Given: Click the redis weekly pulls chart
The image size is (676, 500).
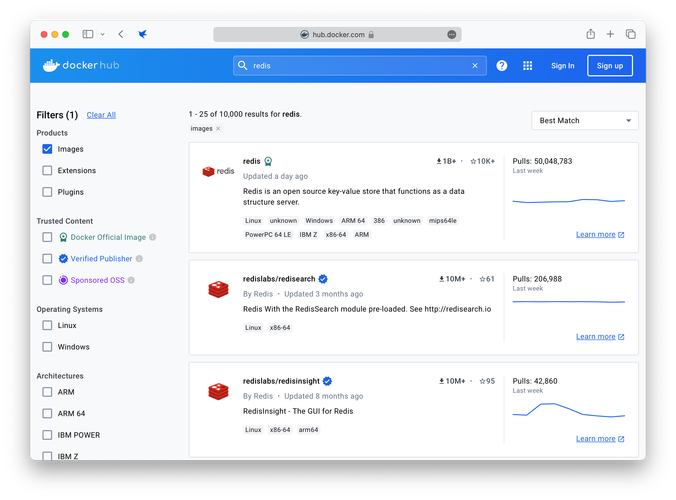Looking at the screenshot, I should coord(568,201).
